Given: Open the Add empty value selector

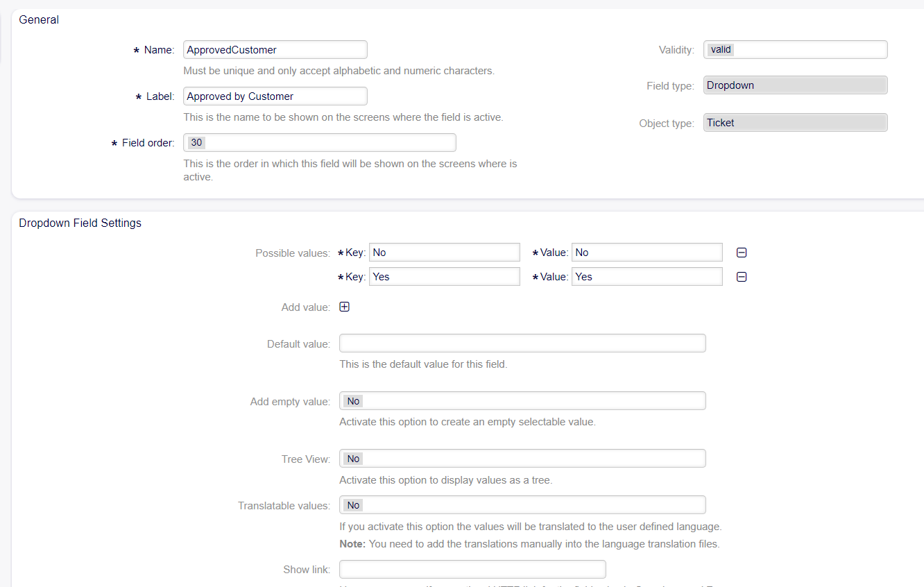Looking at the screenshot, I should pyautogui.click(x=522, y=401).
